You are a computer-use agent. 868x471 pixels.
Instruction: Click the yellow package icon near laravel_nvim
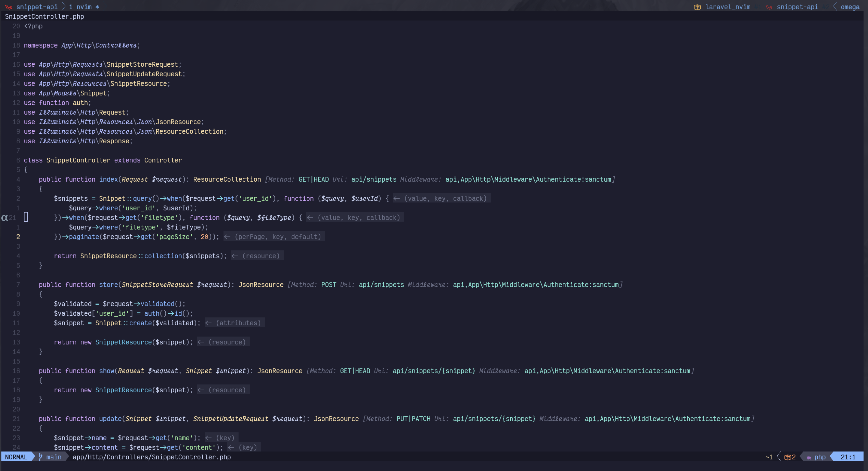pos(697,7)
